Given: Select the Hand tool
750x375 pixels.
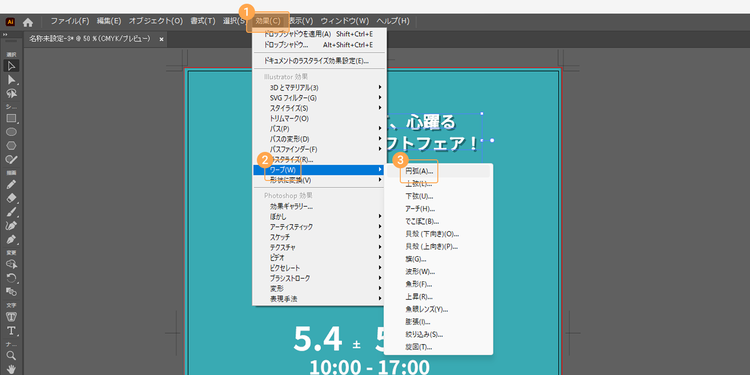Looking at the screenshot, I should (11, 369).
